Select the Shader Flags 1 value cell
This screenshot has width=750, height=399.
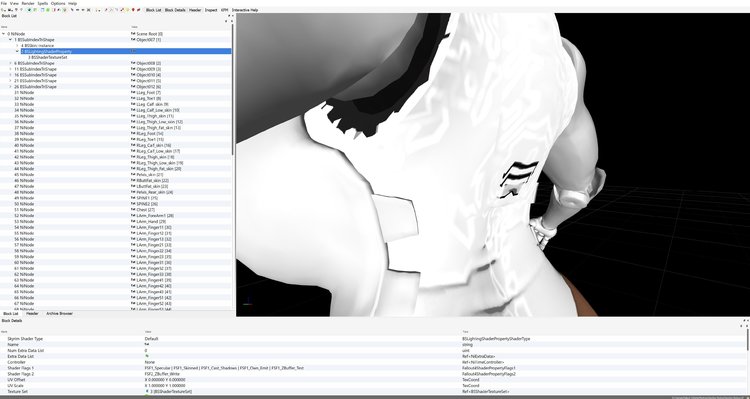303,368
